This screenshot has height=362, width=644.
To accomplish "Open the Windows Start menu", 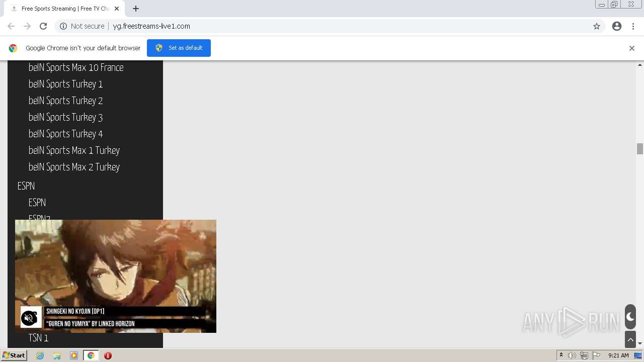I will pos(14,355).
